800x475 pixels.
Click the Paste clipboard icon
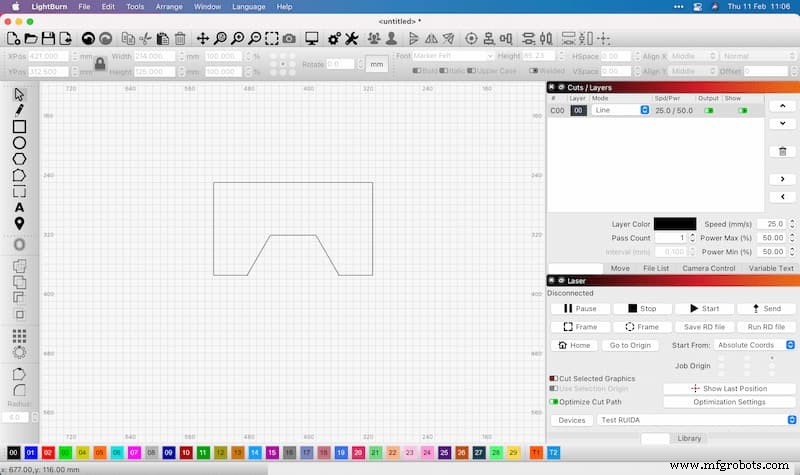click(x=163, y=39)
